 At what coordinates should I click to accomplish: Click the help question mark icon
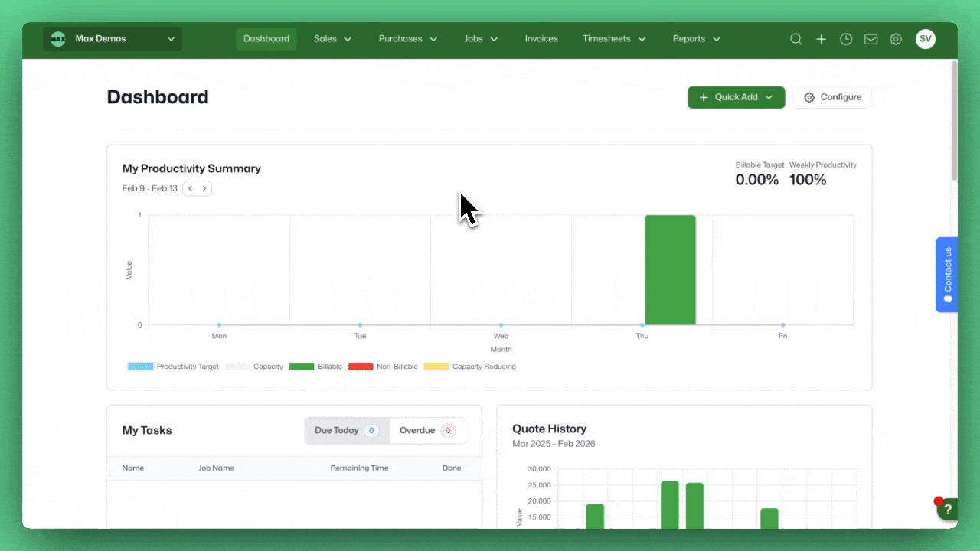point(948,509)
